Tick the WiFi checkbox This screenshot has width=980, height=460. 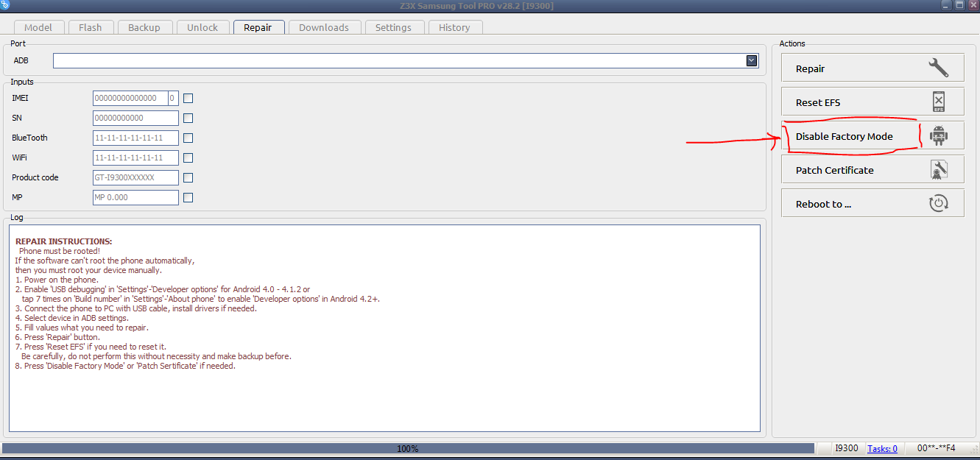(188, 158)
